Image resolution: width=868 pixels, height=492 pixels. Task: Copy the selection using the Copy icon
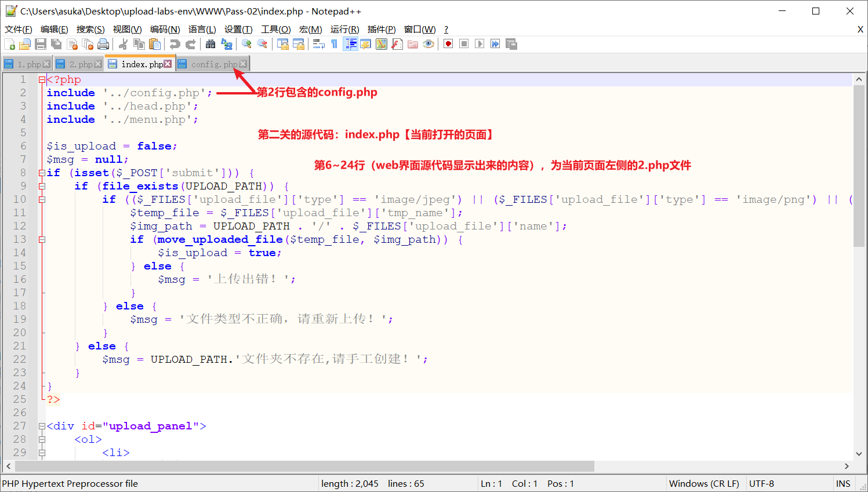tap(139, 44)
